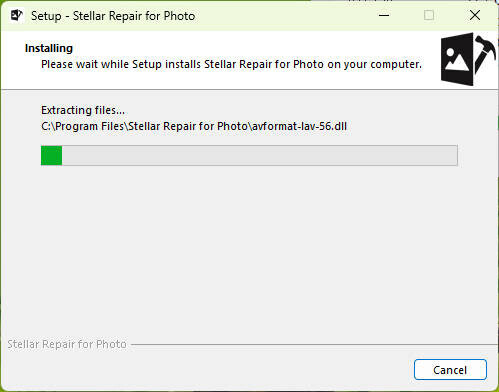This screenshot has height=392, width=499.
Task: Click the "Setup - Stellar Repair for Photo" title
Action: [113, 16]
